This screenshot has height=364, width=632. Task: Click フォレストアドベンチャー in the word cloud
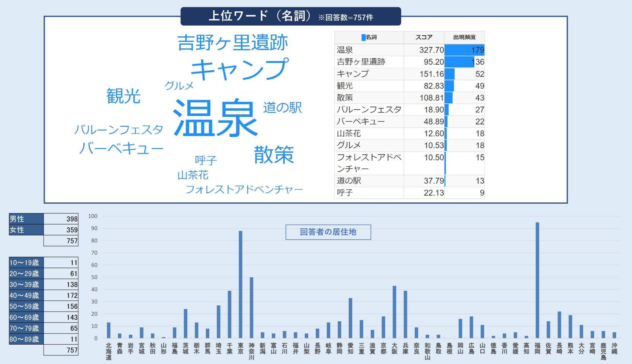click(x=244, y=189)
